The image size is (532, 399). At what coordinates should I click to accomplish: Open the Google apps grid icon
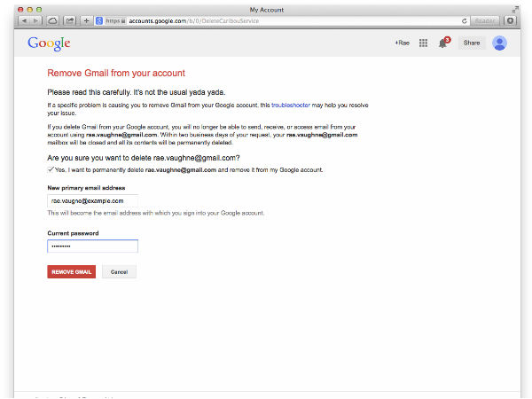pos(423,43)
